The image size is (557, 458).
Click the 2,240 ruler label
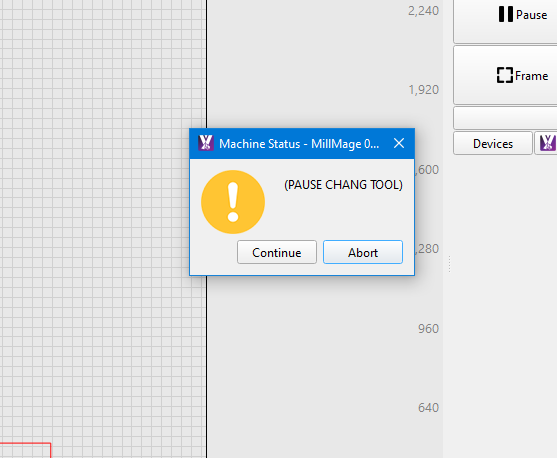(x=423, y=11)
